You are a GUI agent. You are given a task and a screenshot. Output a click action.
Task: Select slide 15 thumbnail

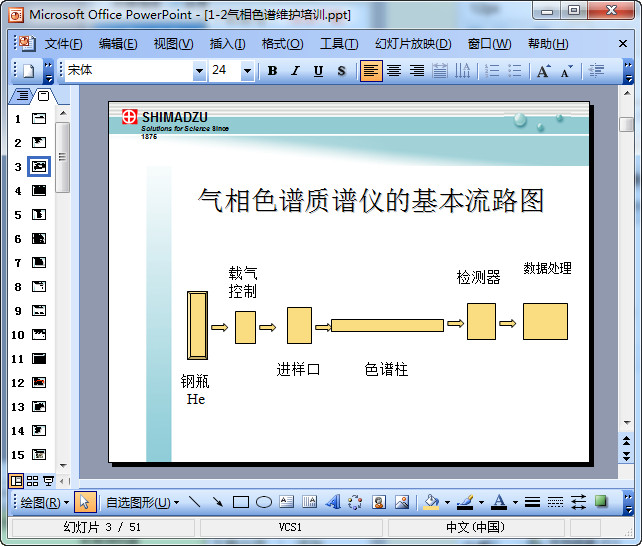click(39, 455)
